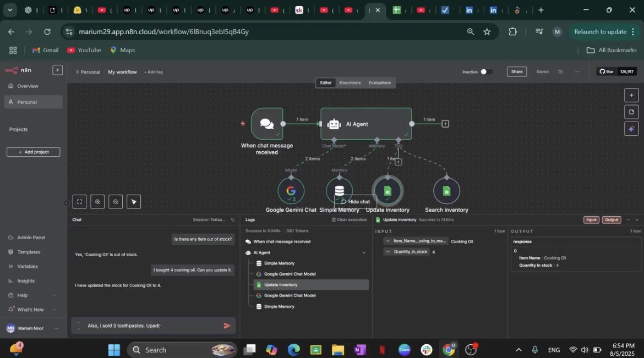Zoom out using the canvas magnifier icon

pyautogui.click(x=116, y=202)
